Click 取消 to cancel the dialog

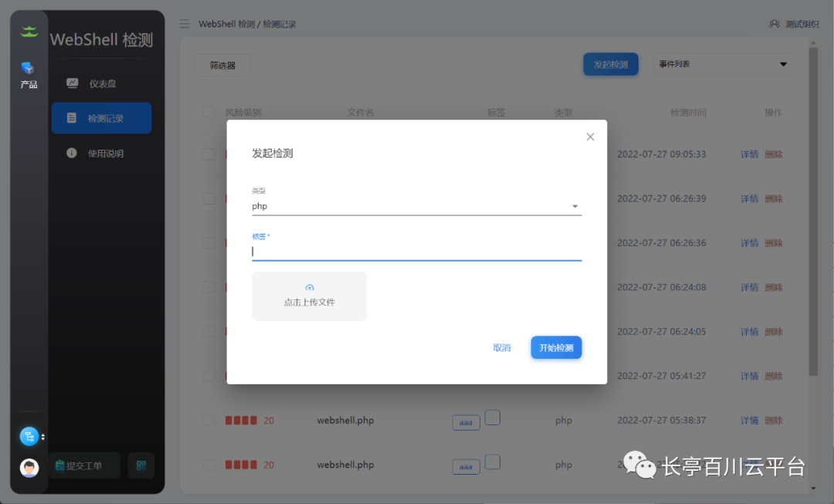coord(502,348)
